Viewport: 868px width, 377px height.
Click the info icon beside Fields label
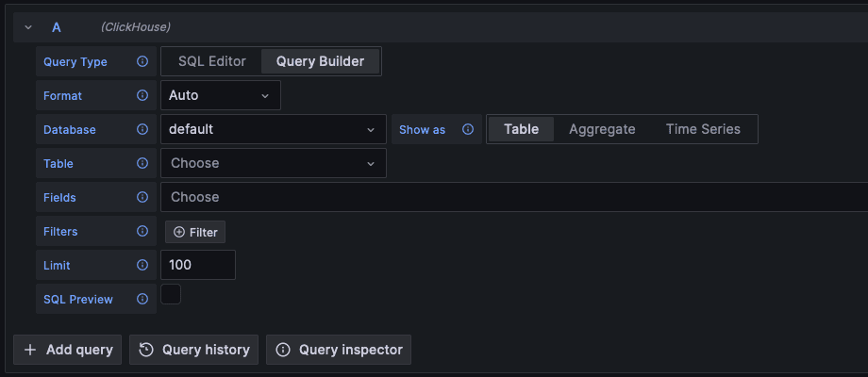(x=142, y=198)
